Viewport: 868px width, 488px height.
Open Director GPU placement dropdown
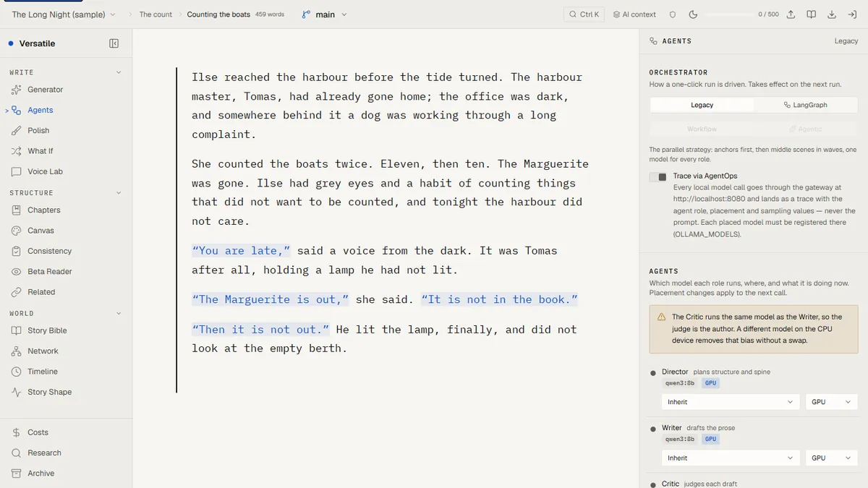click(832, 402)
